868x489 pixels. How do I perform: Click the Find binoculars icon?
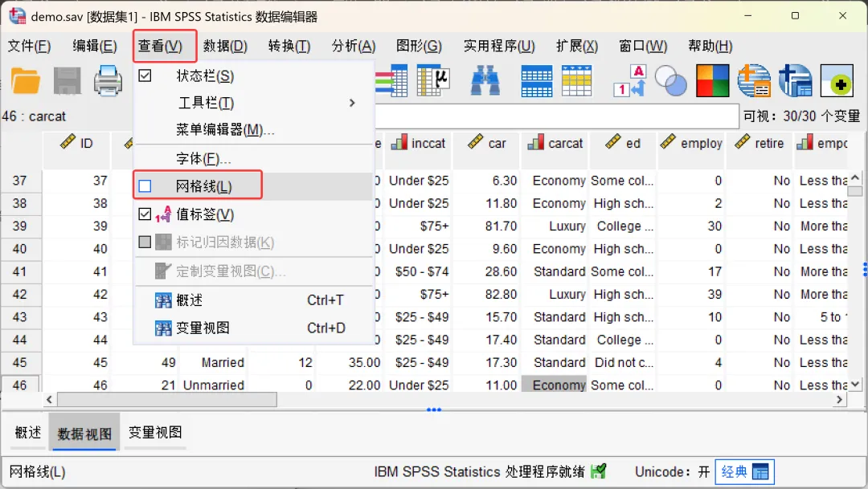(x=485, y=81)
